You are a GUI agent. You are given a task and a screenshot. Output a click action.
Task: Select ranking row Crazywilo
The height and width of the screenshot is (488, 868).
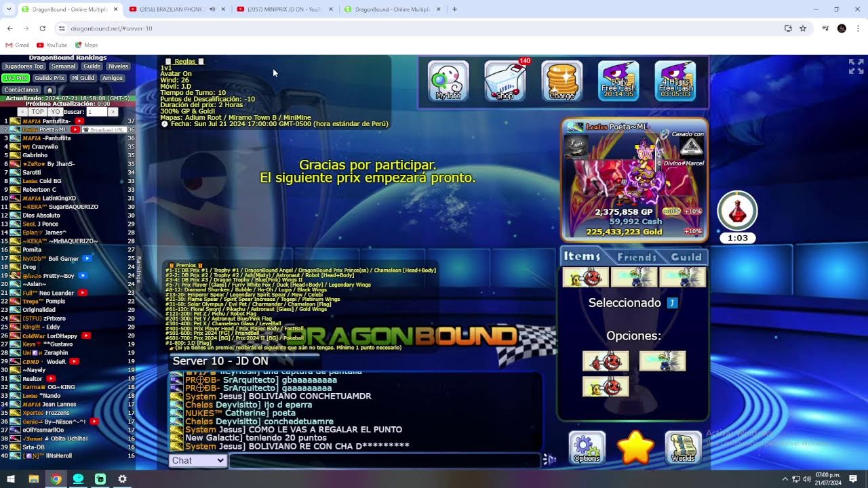coord(68,146)
